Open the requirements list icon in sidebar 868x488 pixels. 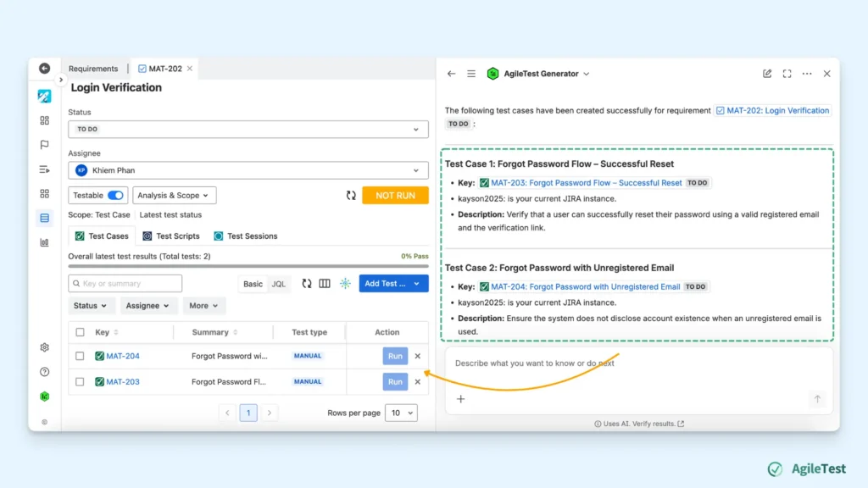click(x=44, y=218)
